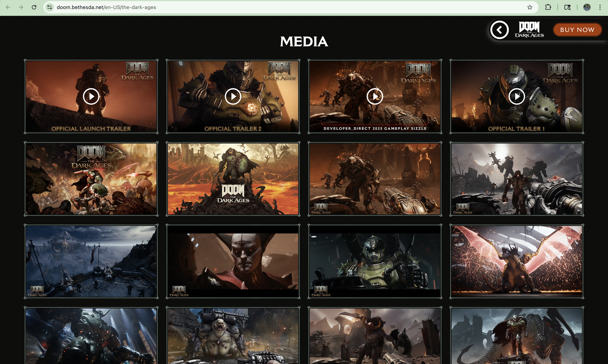Play Official Trailer 1 video
Viewport: 608px width, 364px height.
click(517, 96)
